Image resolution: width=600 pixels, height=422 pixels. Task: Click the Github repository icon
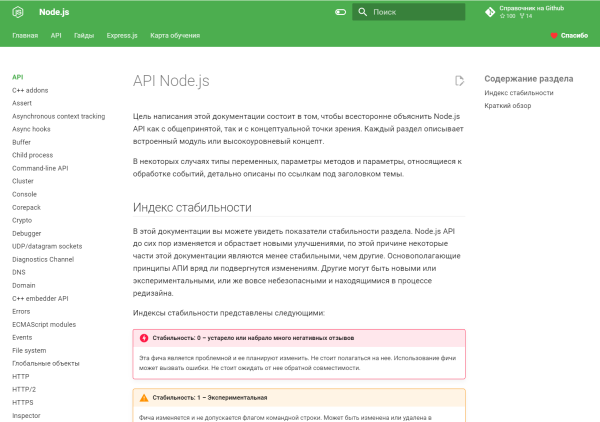(x=490, y=12)
